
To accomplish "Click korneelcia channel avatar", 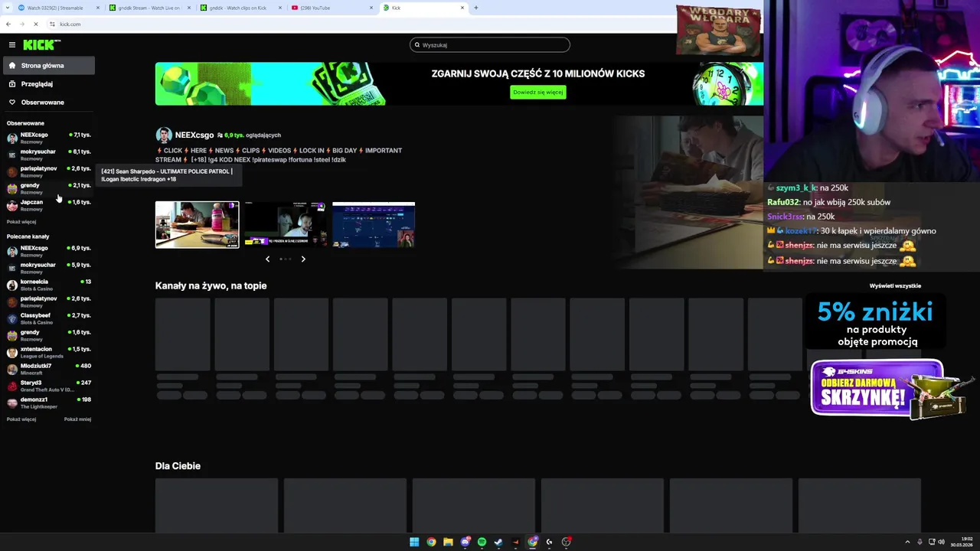I will click(12, 285).
